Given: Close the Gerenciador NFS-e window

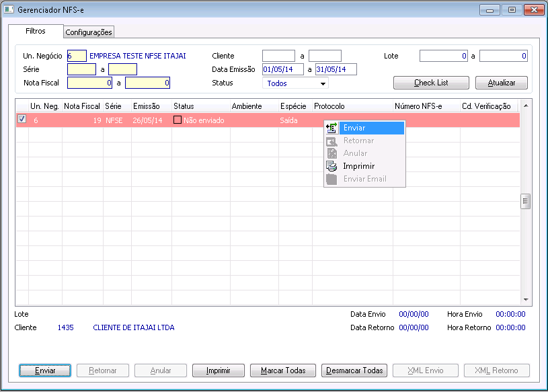Looking at the screenshot, I should (x=534, y=10).
